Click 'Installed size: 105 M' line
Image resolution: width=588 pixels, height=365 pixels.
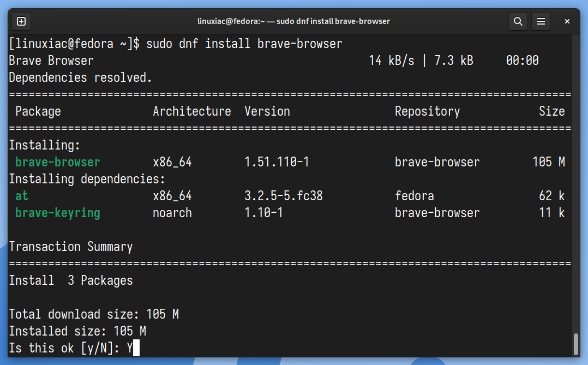tap(77, 331)
